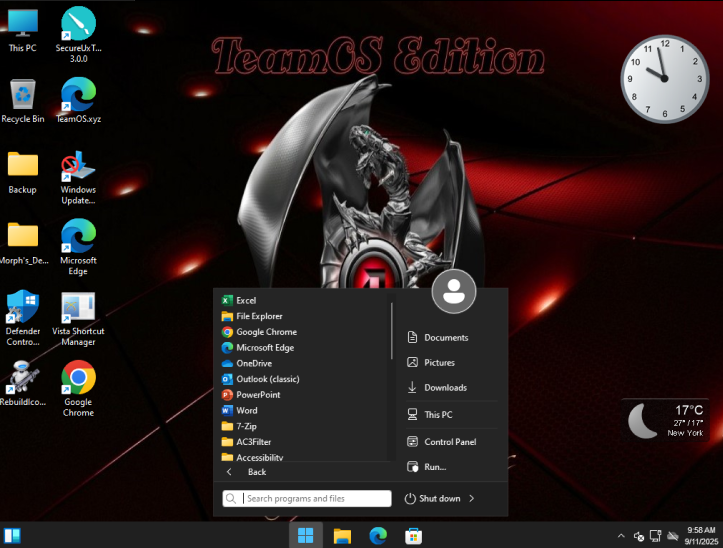Open the Defender Control desktop shortcut
The image size is (723, 548).
(23, 318)
